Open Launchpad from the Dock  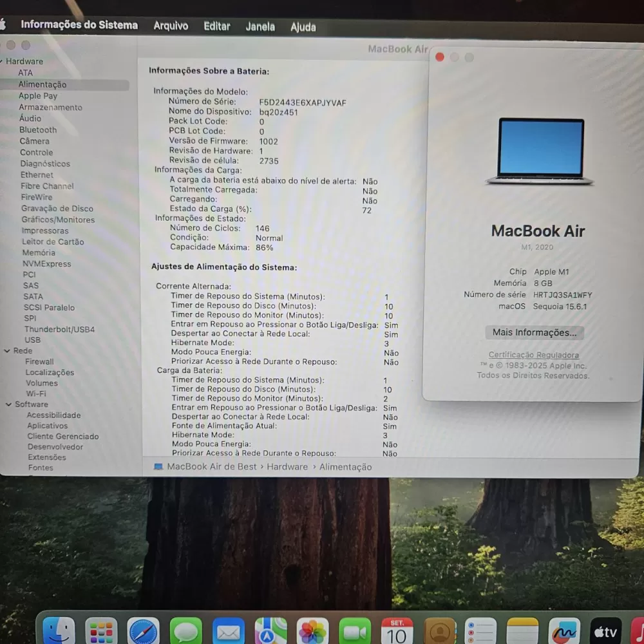point(101,631)
